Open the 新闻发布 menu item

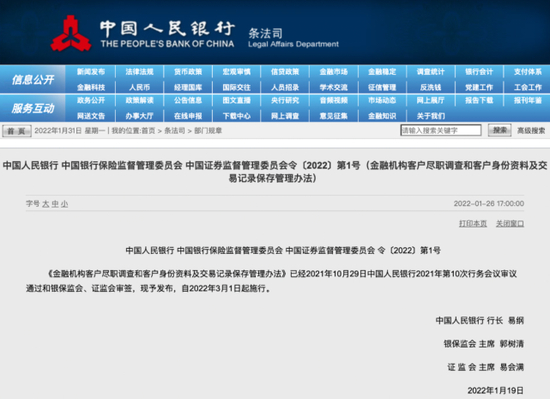[x=91, y=72]
